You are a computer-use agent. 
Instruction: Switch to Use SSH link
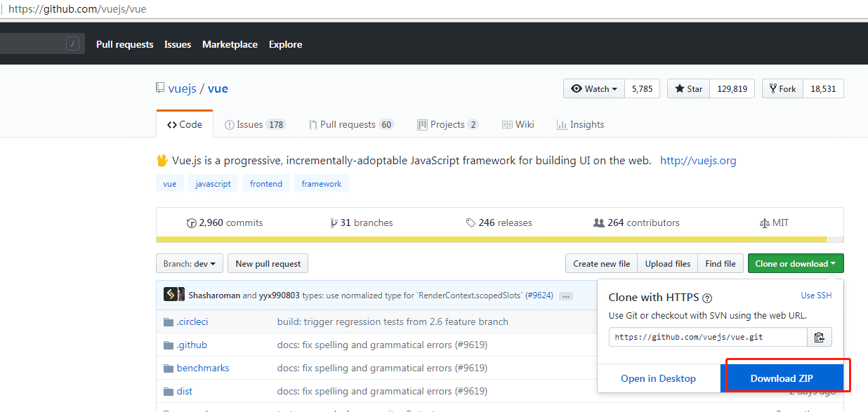816,295
